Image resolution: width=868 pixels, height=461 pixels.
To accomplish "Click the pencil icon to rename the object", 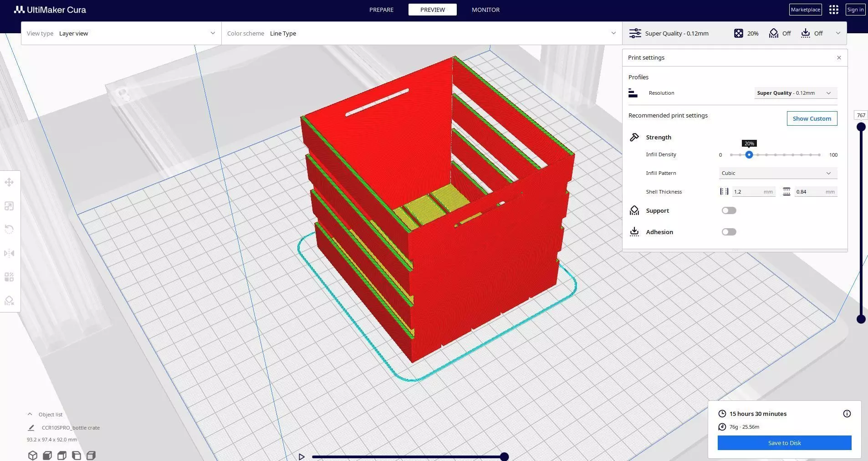I will [31, 428].
